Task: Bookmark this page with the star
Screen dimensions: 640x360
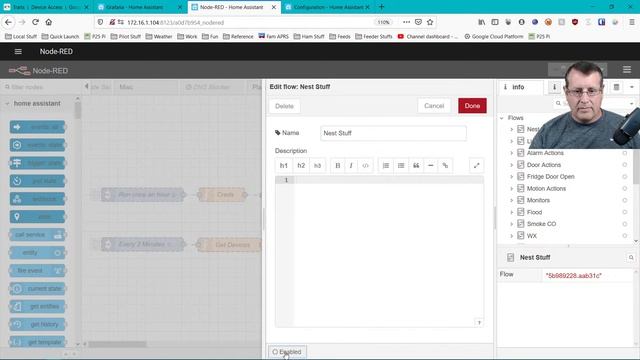Action: point(430,22)
